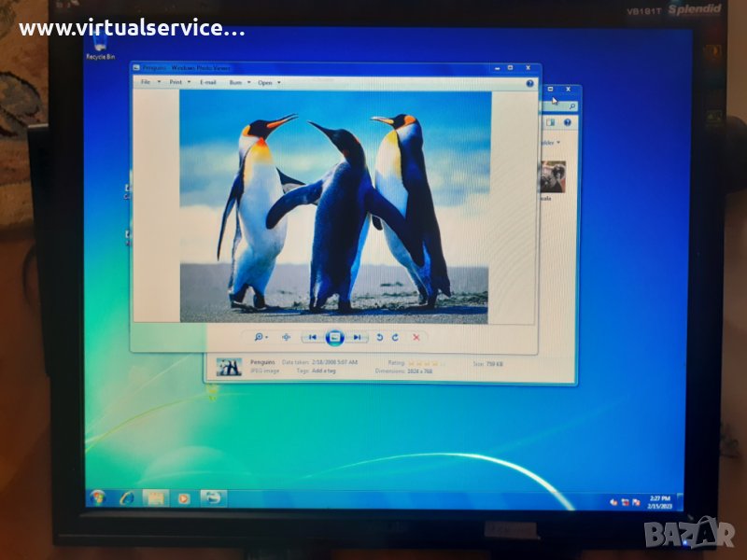747x560 pixels.
Task: Go to the previous picture
Action: [x=313, y=337]
